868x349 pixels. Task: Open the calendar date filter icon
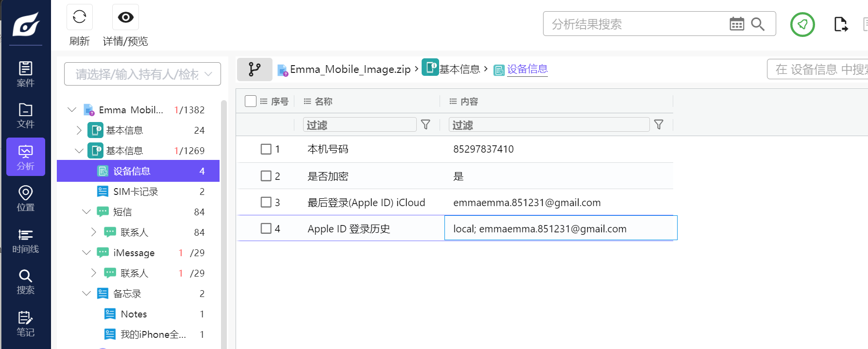737,24
